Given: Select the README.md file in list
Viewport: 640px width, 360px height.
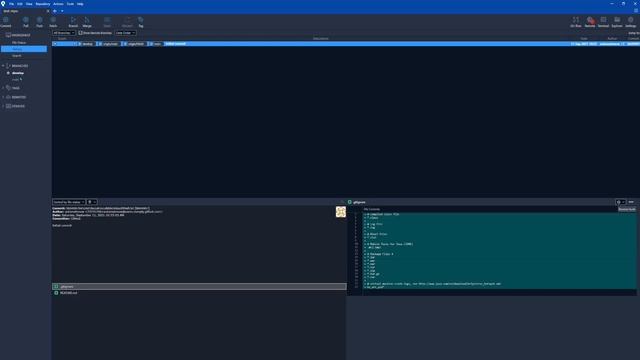Looking at the screenshot, I should [199, 293].
